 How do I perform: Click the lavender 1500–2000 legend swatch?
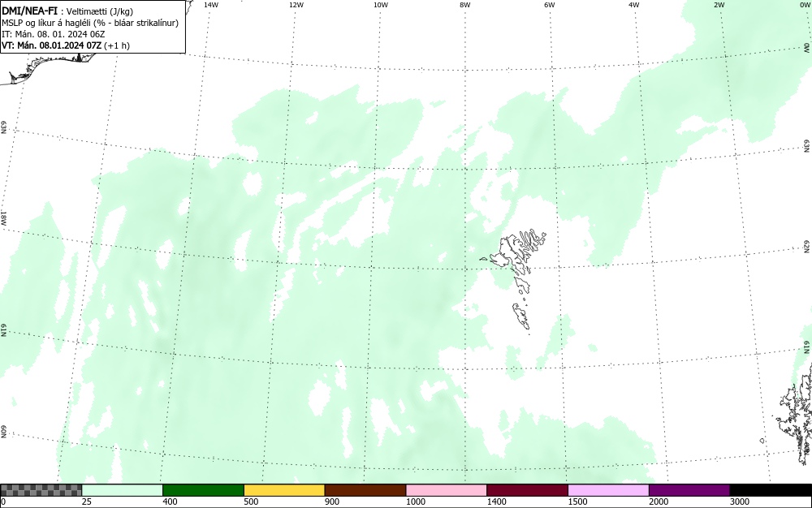(608, 490)
